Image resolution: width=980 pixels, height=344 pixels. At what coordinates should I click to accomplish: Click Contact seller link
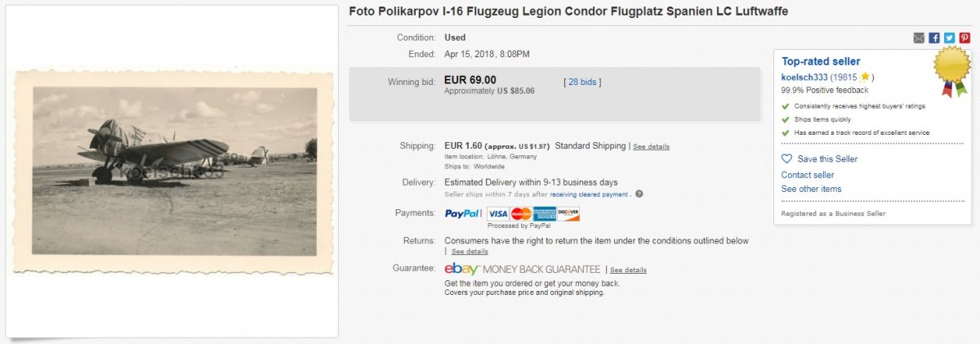click(x=808, y=175)
